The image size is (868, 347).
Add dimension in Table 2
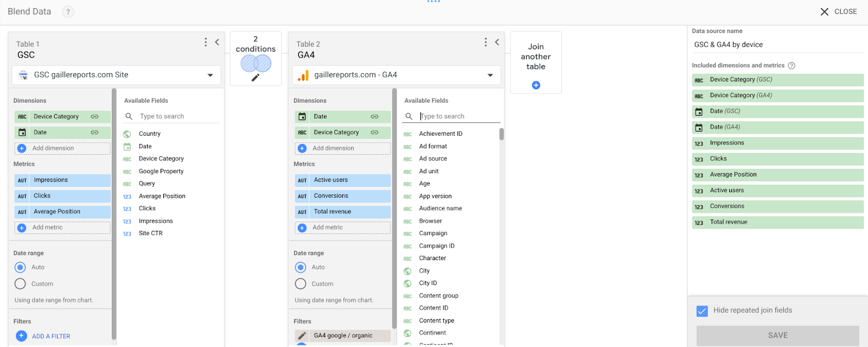(343, 148)
